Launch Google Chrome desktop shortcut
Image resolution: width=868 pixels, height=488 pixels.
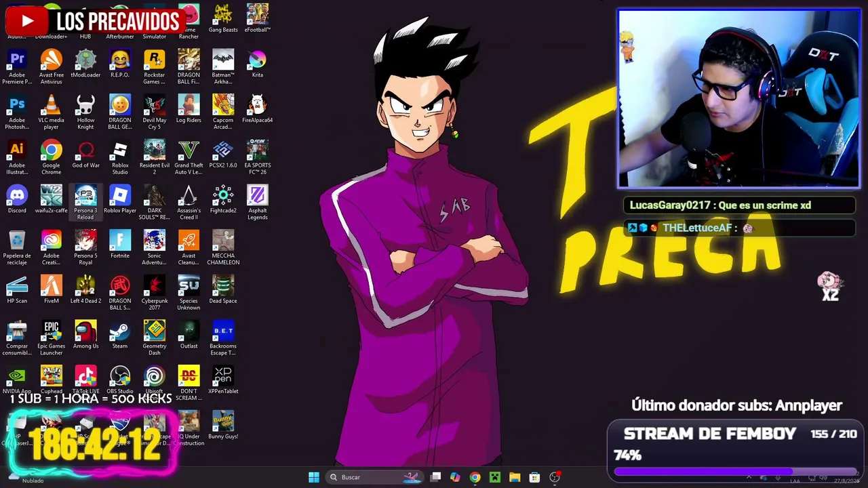[x=51, y=157]
